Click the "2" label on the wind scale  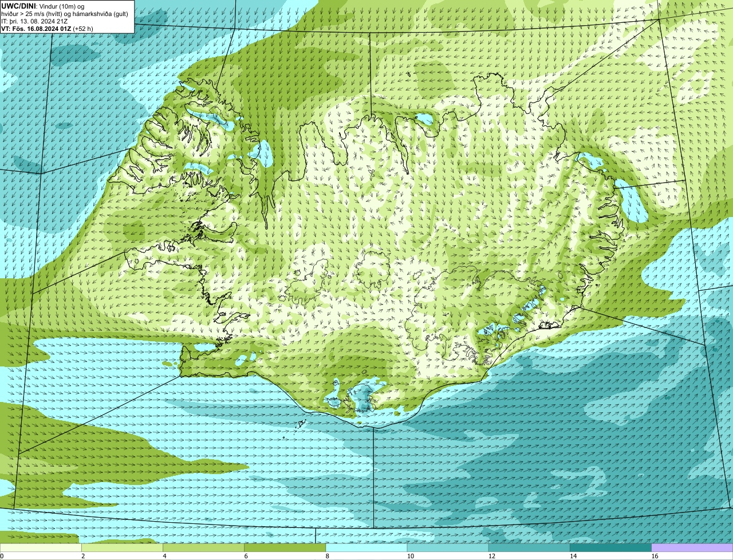pyautogui.click(x=83, y=556)
